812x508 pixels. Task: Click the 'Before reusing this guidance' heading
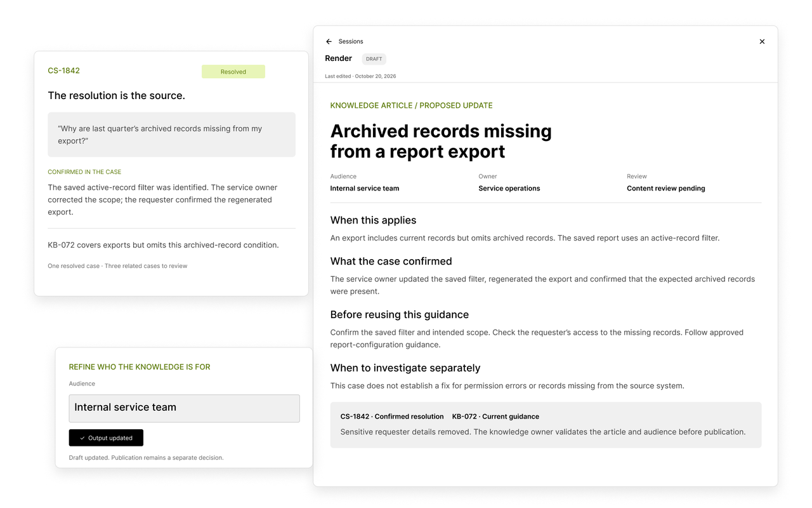[x=400, y=314]
